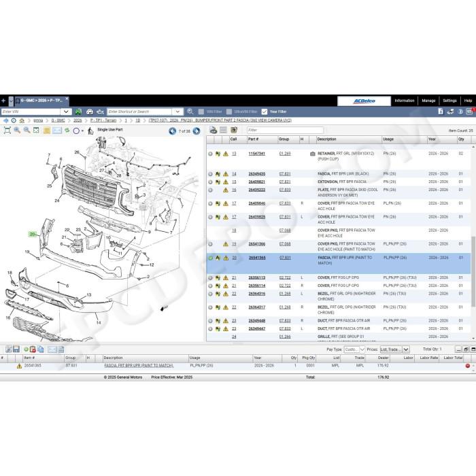The width and height of the screenshot is (476, 476).
Task: Expand the shortcut search dropdown
Action: (177, 112)
